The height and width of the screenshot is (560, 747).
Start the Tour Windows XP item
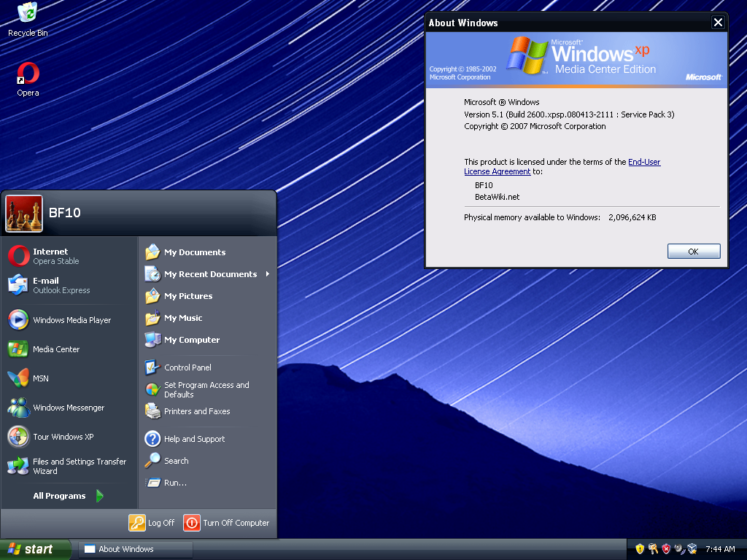point(63,437)
